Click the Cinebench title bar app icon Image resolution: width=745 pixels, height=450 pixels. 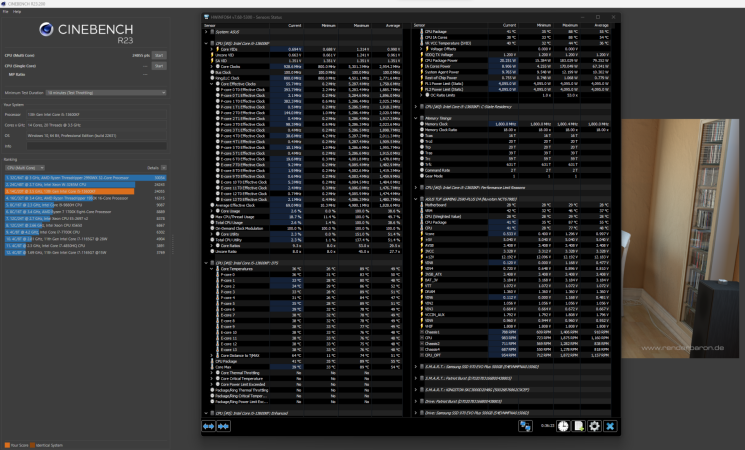[3, 3]
